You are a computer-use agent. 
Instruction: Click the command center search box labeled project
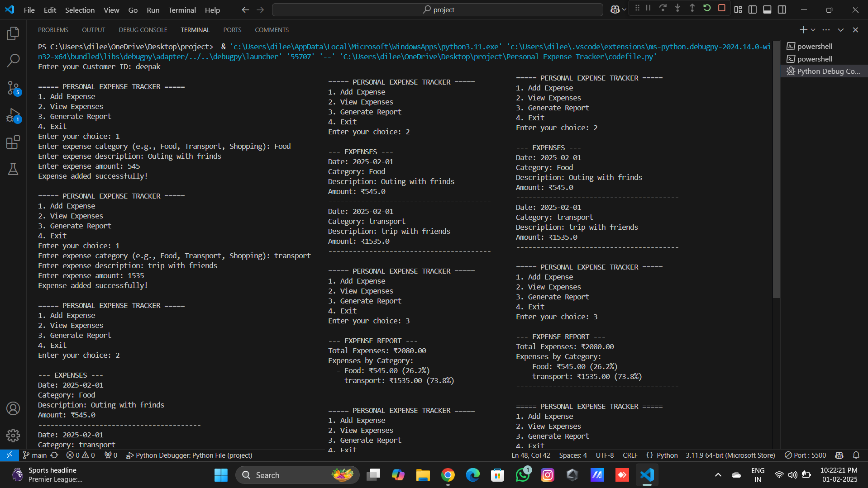point(437,9)
